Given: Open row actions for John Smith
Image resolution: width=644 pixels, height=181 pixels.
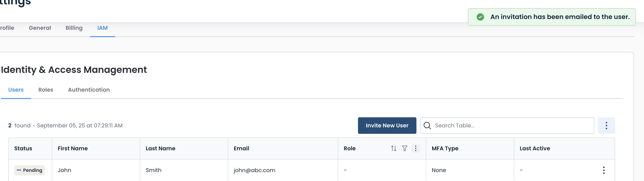Looking at the screenshot, I should click(x=604, y=170).
